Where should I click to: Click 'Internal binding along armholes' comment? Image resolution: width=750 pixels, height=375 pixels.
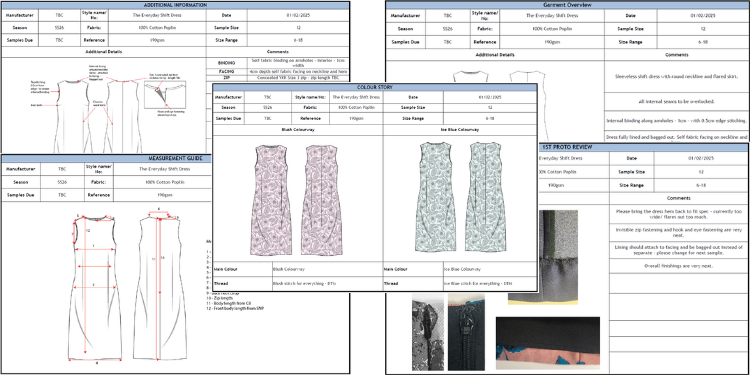677,121
